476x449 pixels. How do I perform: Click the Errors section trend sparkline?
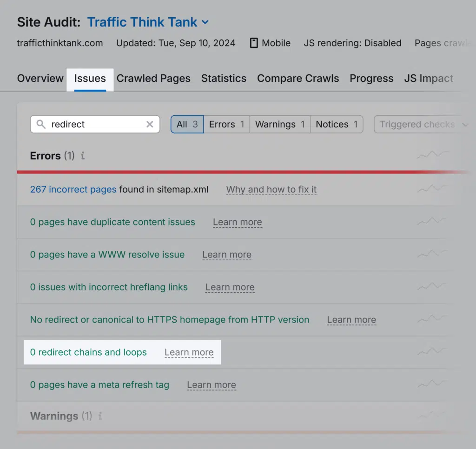coord(433,155)
